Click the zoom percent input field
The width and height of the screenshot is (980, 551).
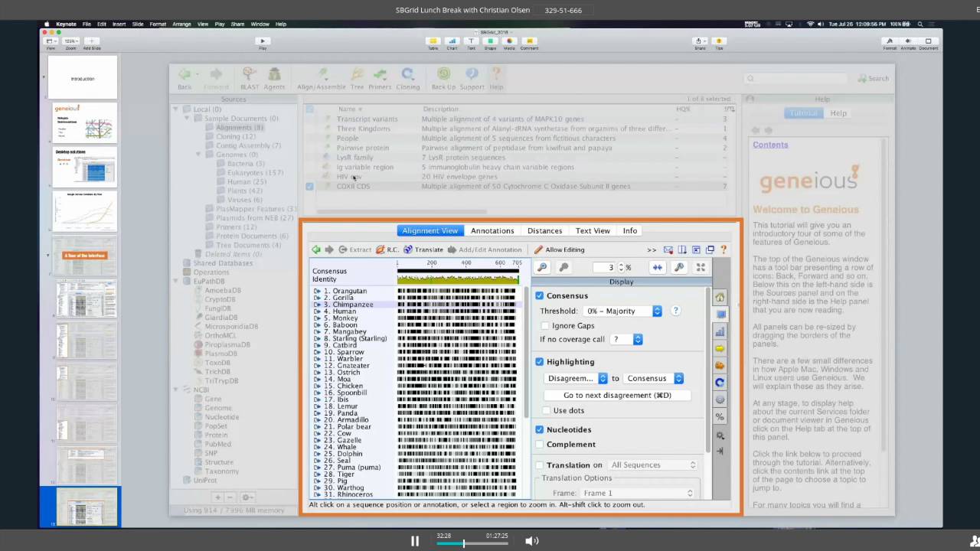(605, 267)
